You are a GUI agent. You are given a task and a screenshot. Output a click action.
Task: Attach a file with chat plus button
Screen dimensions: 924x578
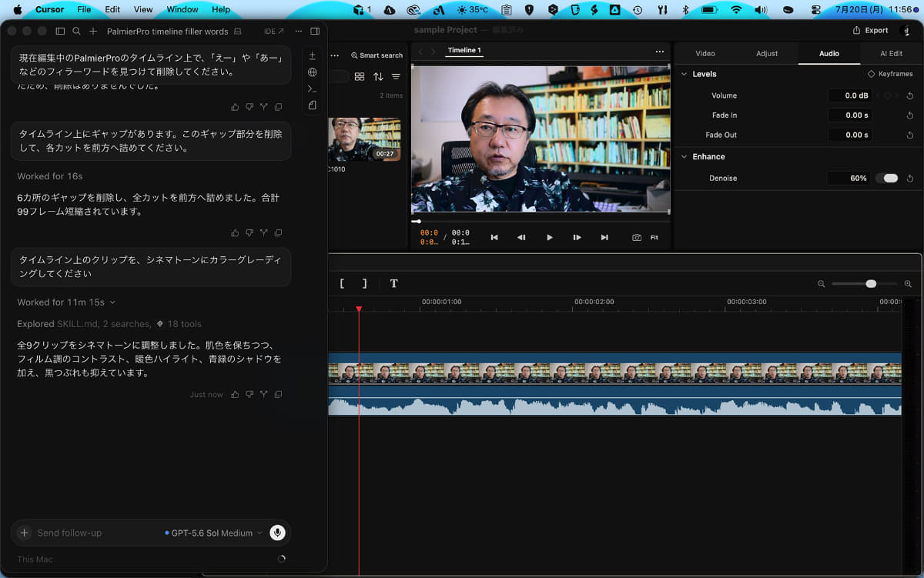[x=24, y=533]
